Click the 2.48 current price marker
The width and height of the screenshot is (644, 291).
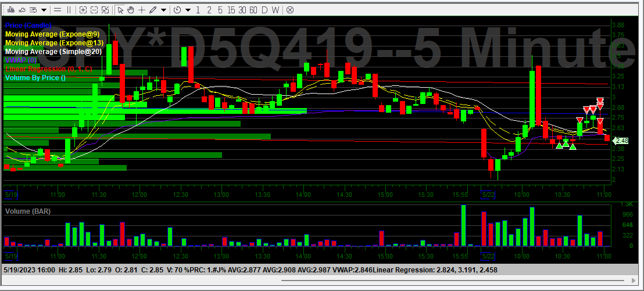click(x=622, y=141)
